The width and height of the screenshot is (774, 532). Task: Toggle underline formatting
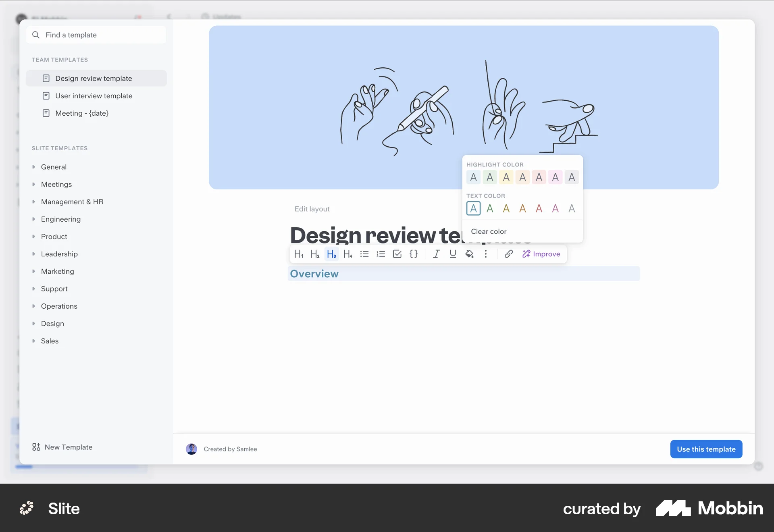point(452,254)
